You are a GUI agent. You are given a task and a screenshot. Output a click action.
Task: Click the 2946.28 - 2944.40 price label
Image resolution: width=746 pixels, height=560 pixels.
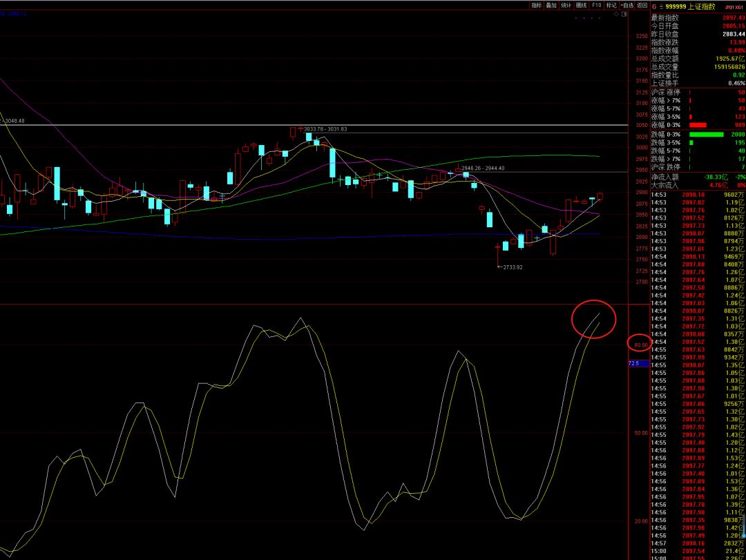click(x=483, y=168)
